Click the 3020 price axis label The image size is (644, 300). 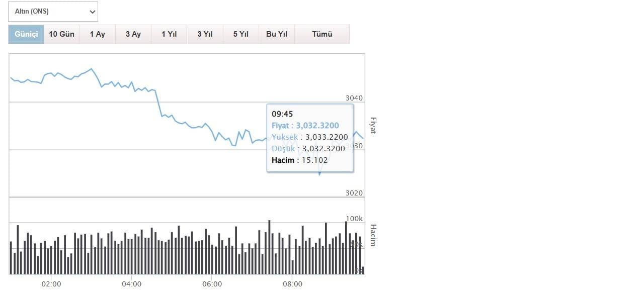coord(354,193)
